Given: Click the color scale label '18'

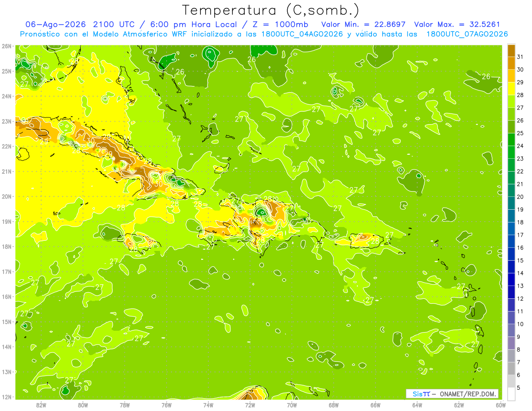Looking at the screenshot, I should click(x=520, y=222).
